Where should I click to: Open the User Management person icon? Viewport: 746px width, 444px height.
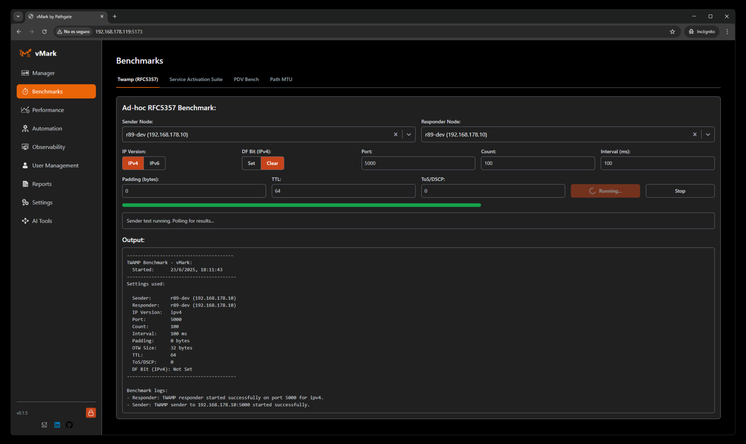25,166
